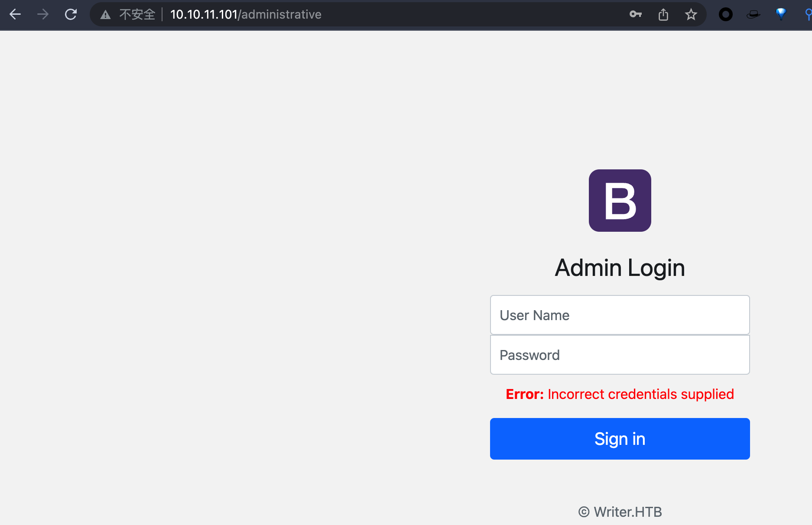This screenshot has width=812, height=525.
Task: Click the 不安全 security label
Action: pos(137,15)
